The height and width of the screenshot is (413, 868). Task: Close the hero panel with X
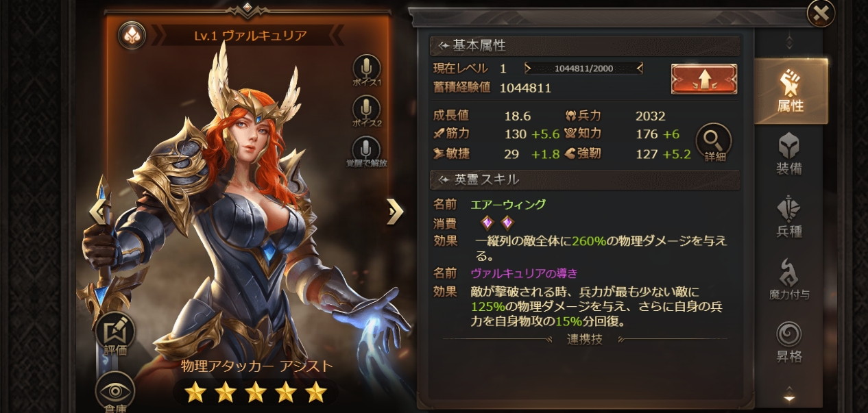point(821,13)
